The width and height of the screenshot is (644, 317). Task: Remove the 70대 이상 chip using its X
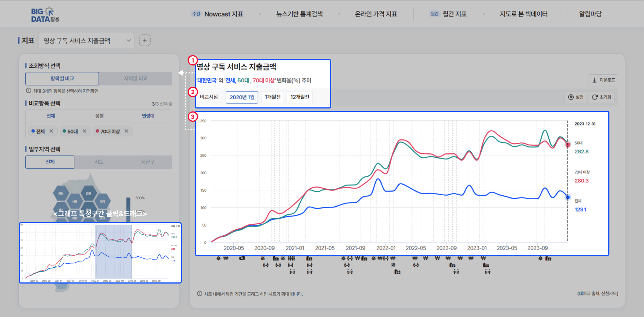pos(127,131)
